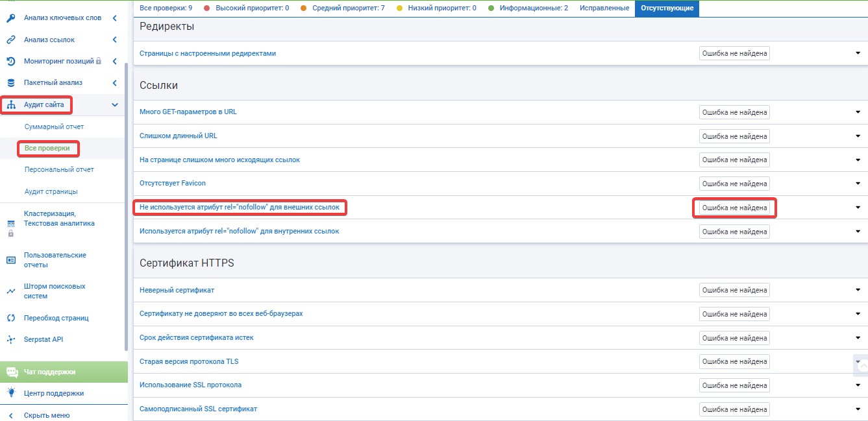Click the support center lightbulb icon
The height and width of the screenshot is (421, 868).
click(11, 392)
